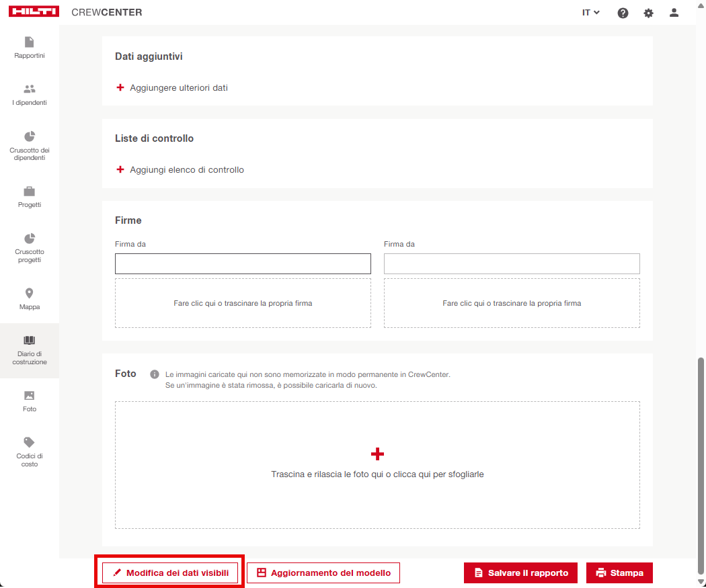
Task: Open the IT language dropdown
Action: (590, 13)
